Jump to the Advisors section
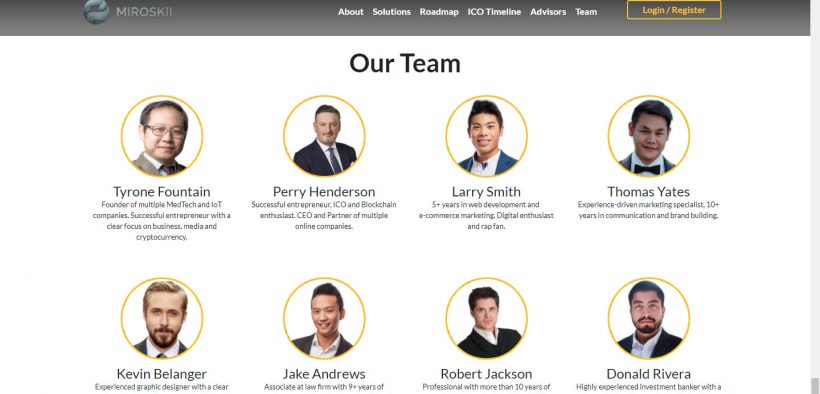Image resolution: width=820 pixels, height=394 pixels. pos(548,12)
